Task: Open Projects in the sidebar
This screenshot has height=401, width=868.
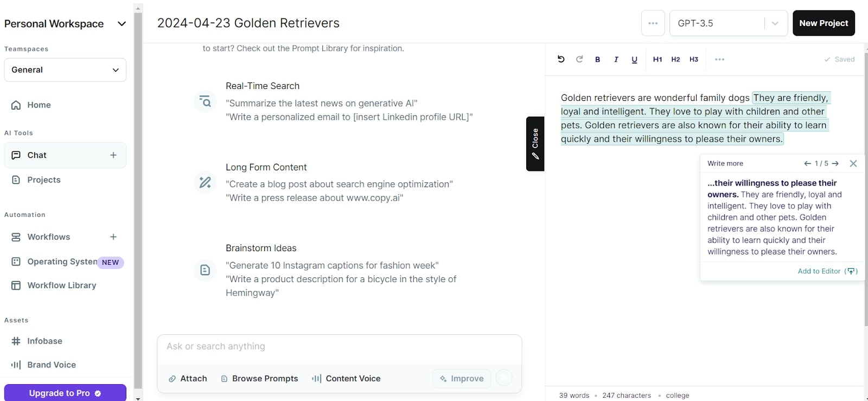Action: (44, 180)
